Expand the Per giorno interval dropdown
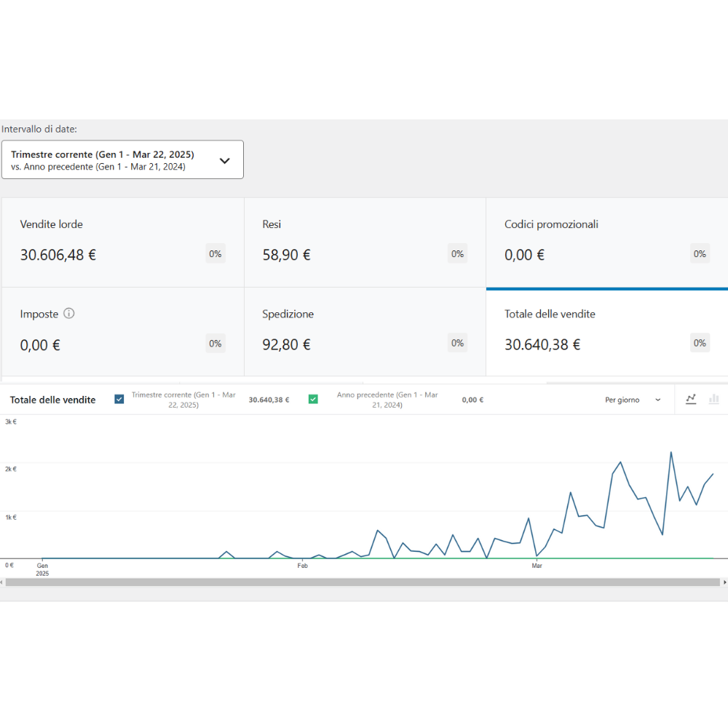This screenshot has width=728, height=728. pyautogui.click(x=632, y=400)
